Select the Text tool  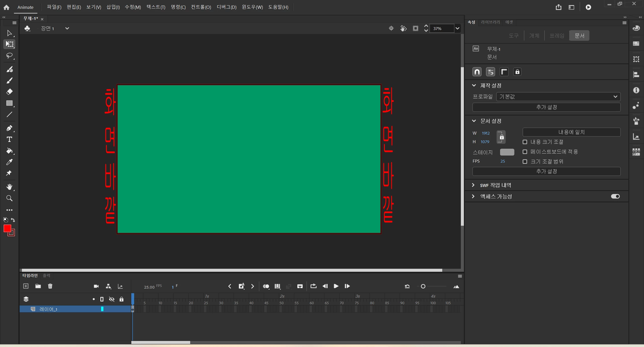[x=9, y=139]
